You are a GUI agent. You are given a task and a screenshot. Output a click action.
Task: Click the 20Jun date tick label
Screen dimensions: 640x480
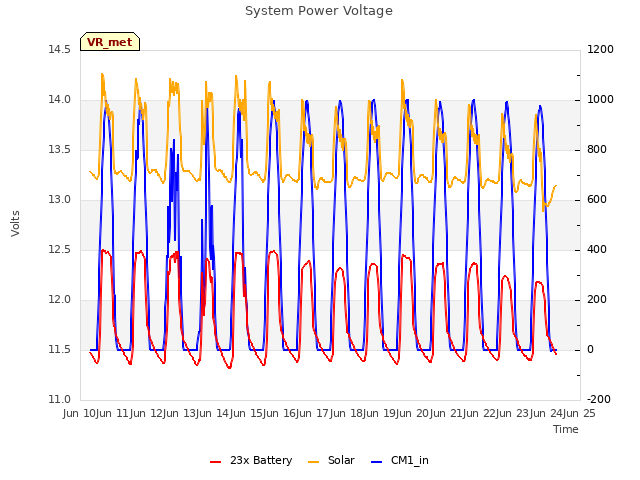pyautogui.click(x=431, y=413)
